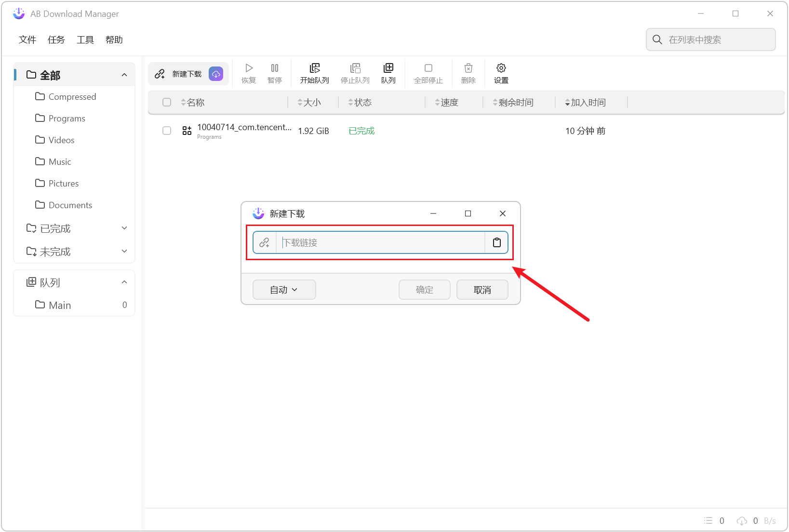The width and height of the screenshot is (789, 532).
Task: Click the link icon beside 下载链接 field
Action: 264,242
